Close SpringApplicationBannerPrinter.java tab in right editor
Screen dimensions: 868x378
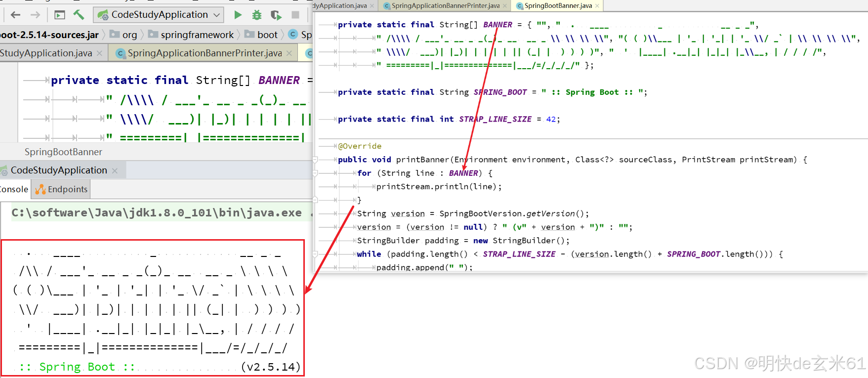point(505,6)
